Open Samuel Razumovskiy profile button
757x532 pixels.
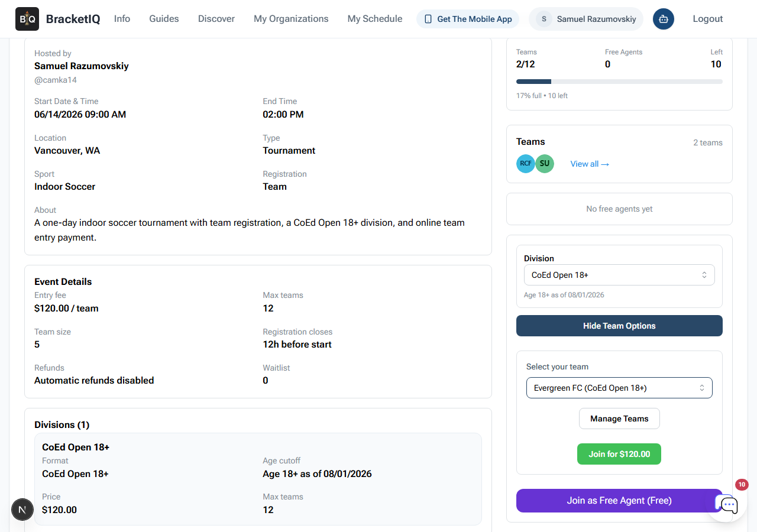pyautogui.click(x=586, y=19)
